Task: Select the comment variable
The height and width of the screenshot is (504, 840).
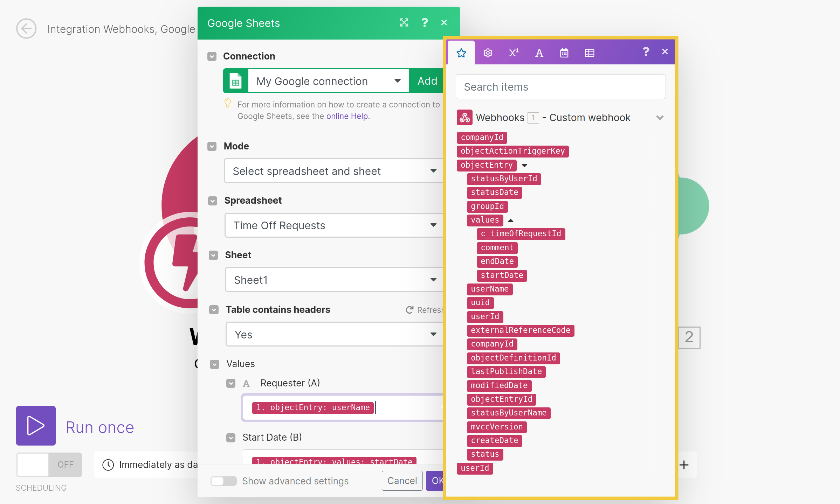Action: (497, 248)
